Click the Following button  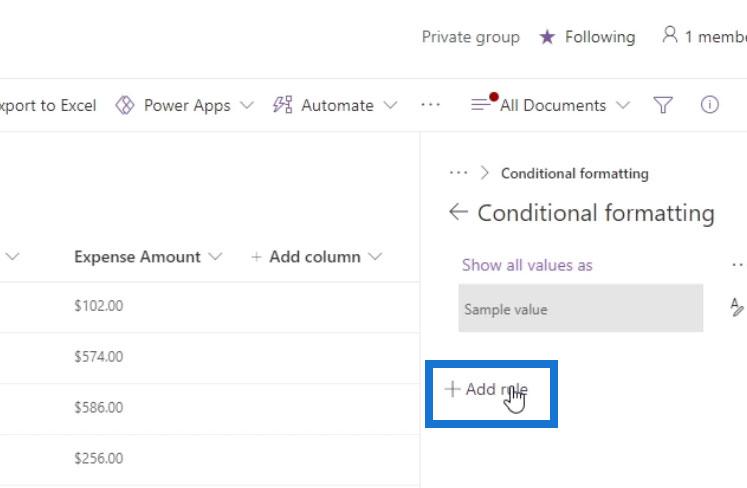(x=587, y=37)
